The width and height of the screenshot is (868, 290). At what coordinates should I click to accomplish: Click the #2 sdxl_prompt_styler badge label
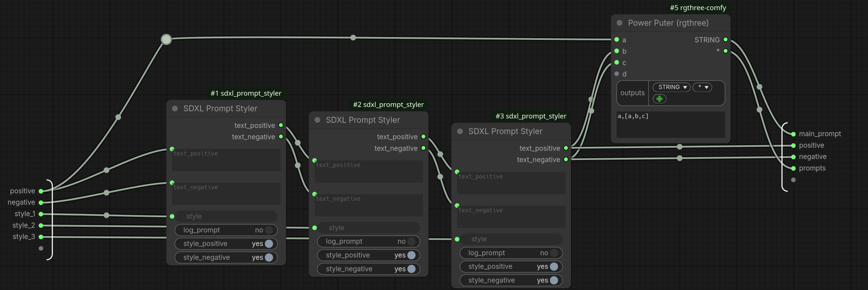click(388, 104)
